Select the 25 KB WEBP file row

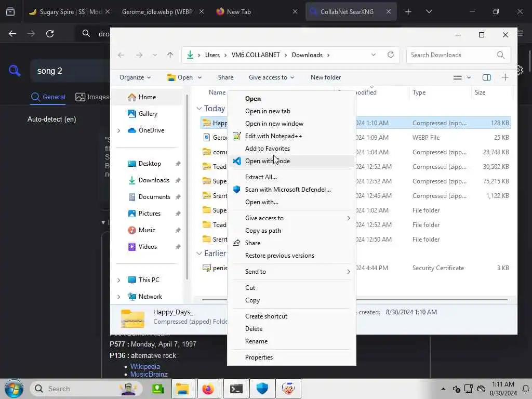click(x=355, y=137)
